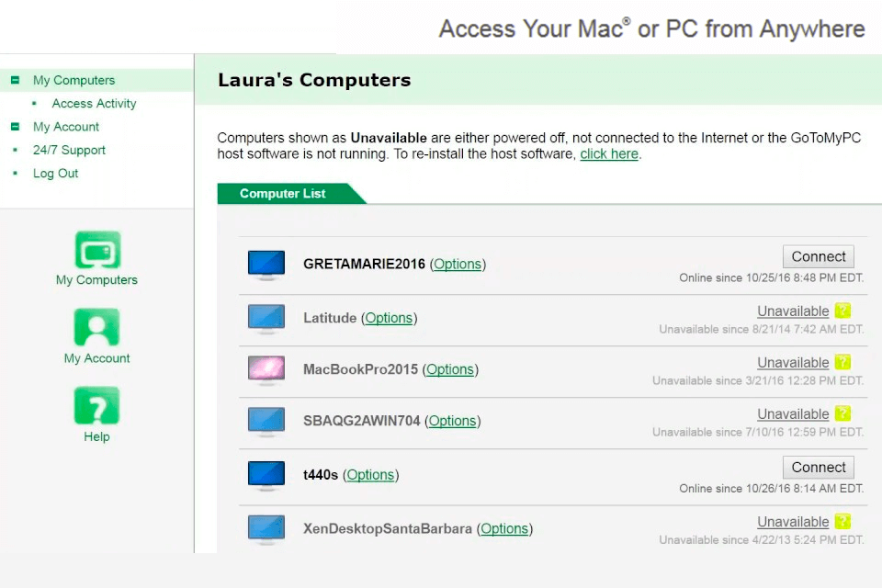This screenshot has width=882, height=588.
Task: Click 'Unavailable since 4/22/13 5:24 PM EDT' text
Action: pyautogui.click(x=762, y=540)
